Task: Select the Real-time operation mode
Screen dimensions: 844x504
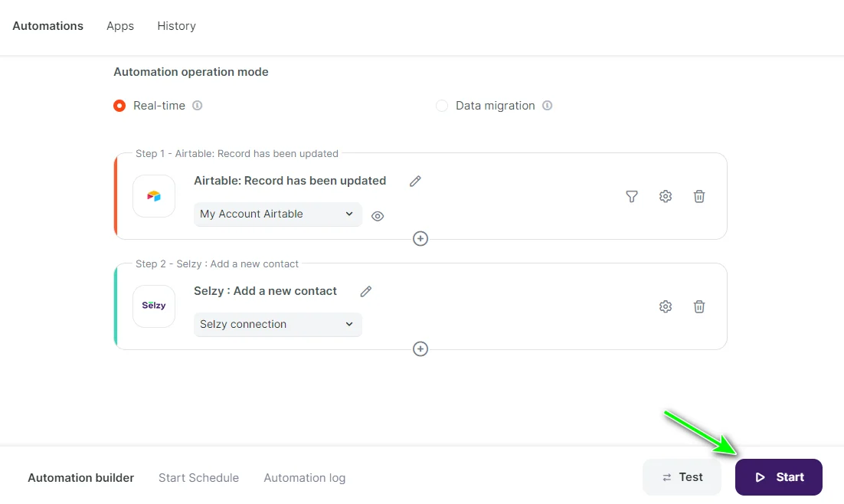Action: (119, 106)
